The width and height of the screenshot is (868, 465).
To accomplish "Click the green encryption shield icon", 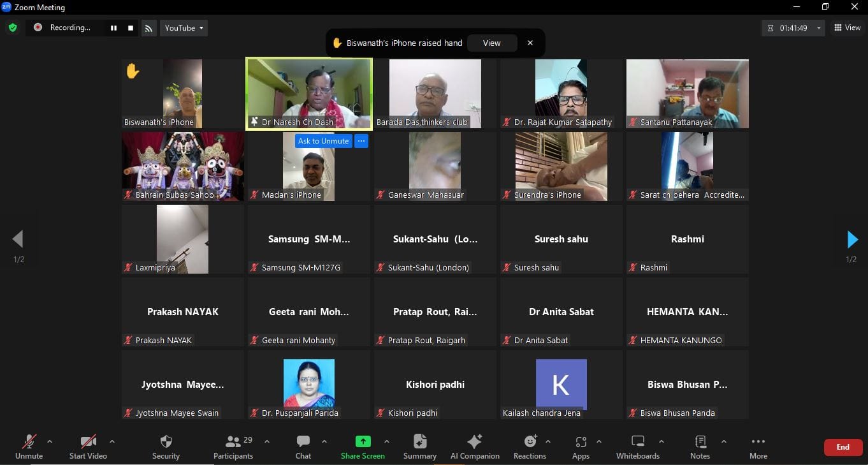I will (x=12, y=27).
